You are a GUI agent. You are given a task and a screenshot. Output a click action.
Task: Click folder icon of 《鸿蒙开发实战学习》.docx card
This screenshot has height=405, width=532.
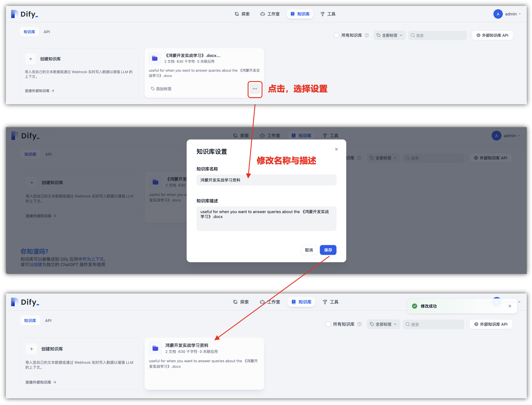[154, 58]
